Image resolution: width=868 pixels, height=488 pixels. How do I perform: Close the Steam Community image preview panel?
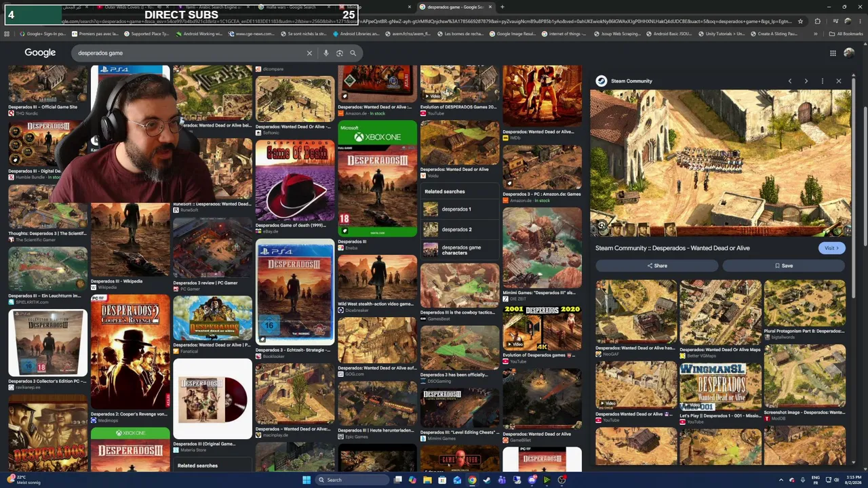click(838, 81)
